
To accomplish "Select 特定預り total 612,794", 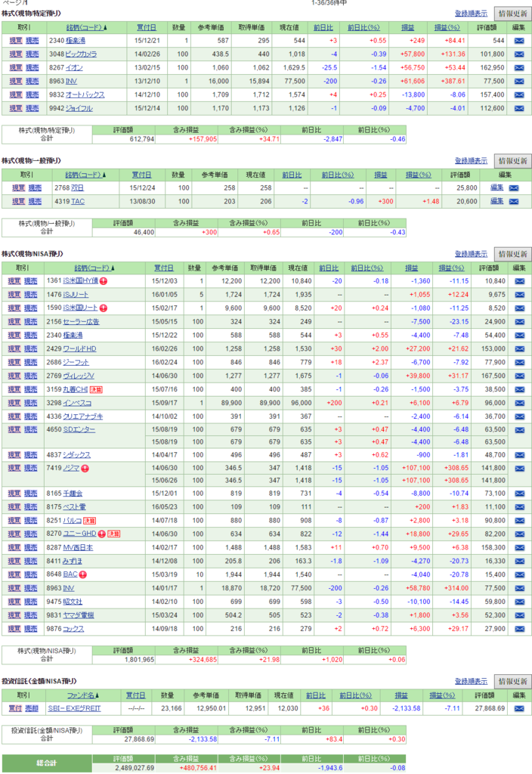I will (142, 139).
